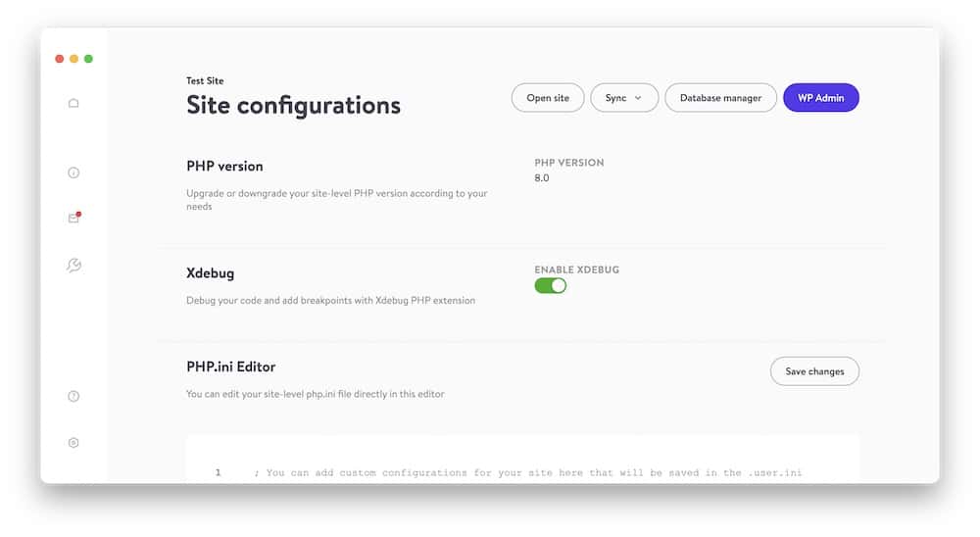The height and width of the screenshot is (537, 980).
Task: Open the home icon in sidebar
Action: point(73,103)
